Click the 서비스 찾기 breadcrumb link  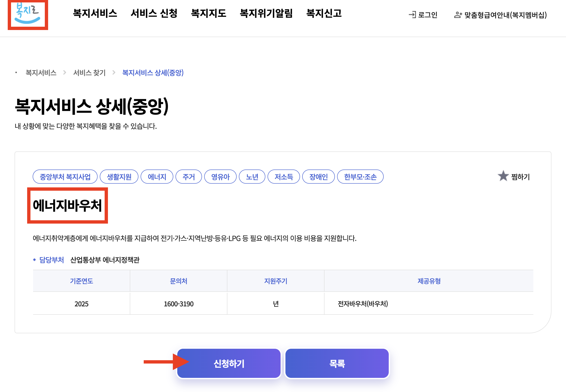click(89, 73)
